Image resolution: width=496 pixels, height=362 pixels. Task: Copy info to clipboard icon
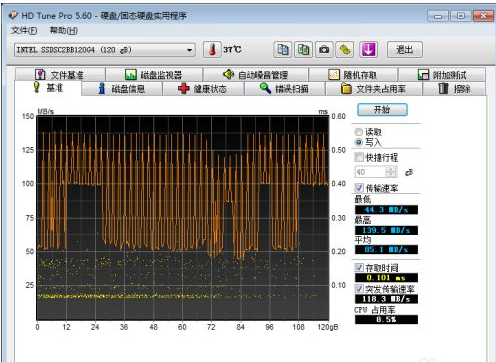coord(283,50)
